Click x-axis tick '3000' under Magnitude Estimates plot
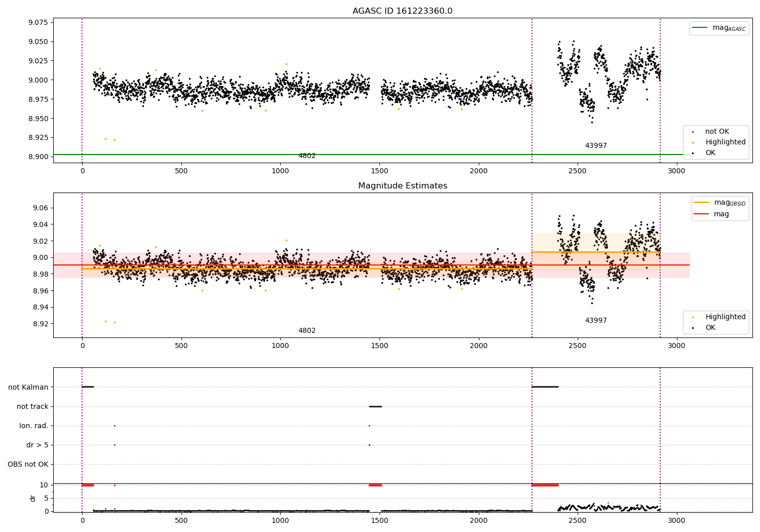This screenshot has height=532, width=760. pos(676,346)
